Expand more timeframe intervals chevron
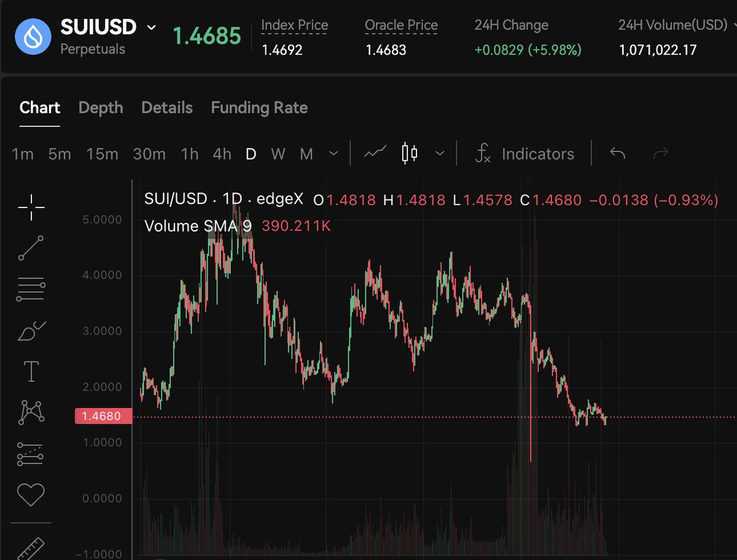Image resolution: width=737 pixels, height=560 pixels. click(333, 154)
